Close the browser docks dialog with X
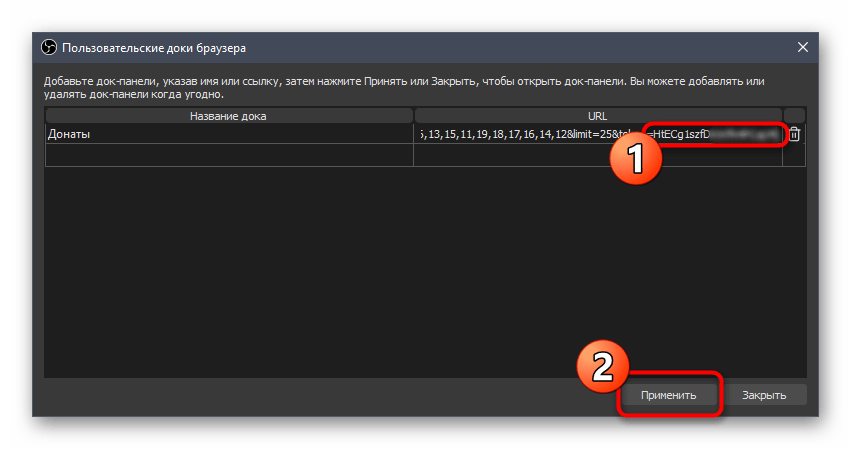This screenshot has width=851, height=449. pos(802,47)
